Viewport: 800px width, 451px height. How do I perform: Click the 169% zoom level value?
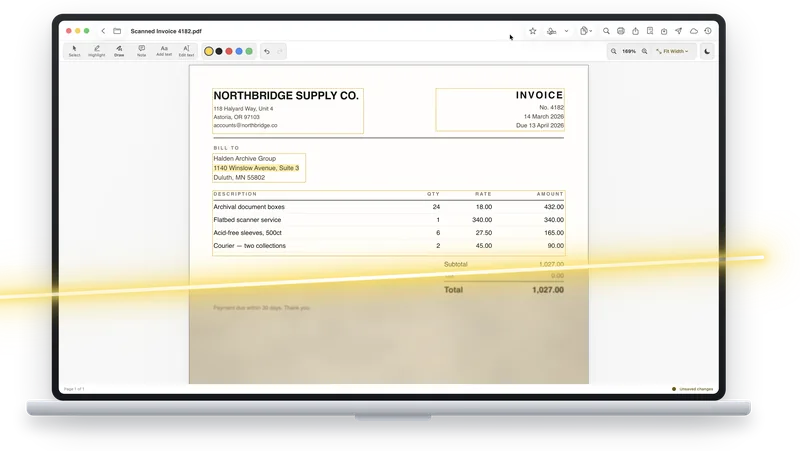tap(629, 52)
